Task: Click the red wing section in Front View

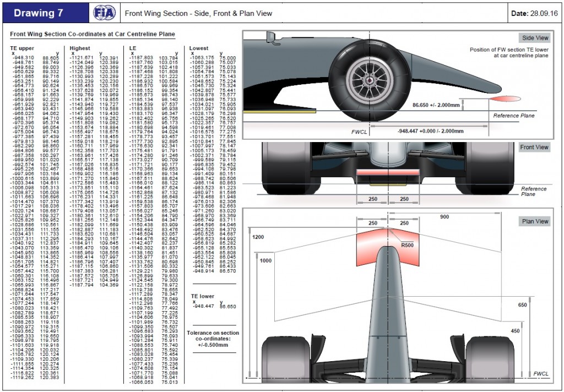Action: pyautogui.click(x=388, y=172)
